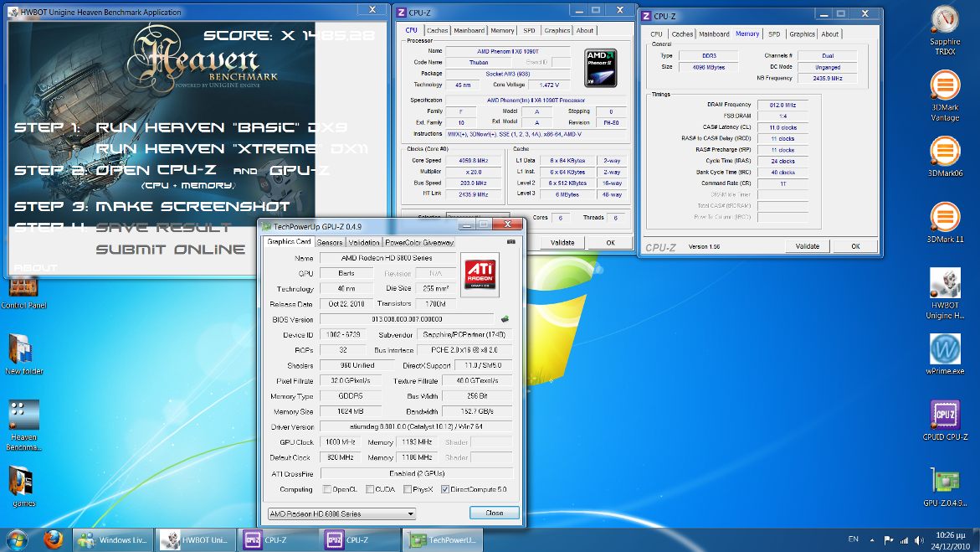This screenshot has height=552, width=980.
Task: Click the HWBOT Unigine taskbar button
Action: [195, 539]
